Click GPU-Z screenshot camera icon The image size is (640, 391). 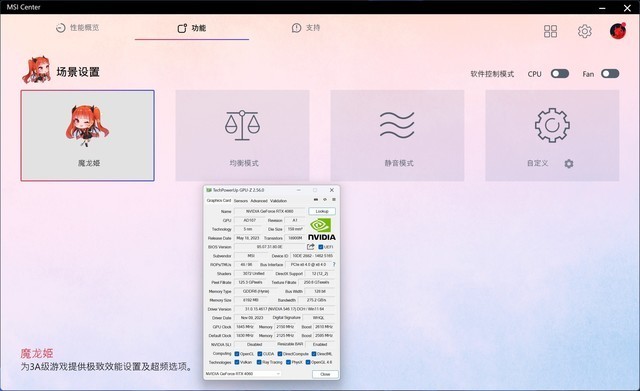[x=316, y=200]
